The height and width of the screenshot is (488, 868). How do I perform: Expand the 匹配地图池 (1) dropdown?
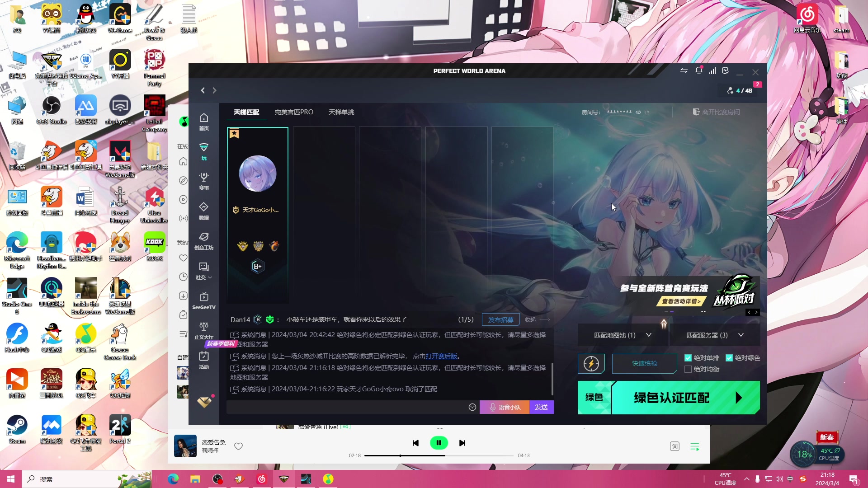[623, 335]
